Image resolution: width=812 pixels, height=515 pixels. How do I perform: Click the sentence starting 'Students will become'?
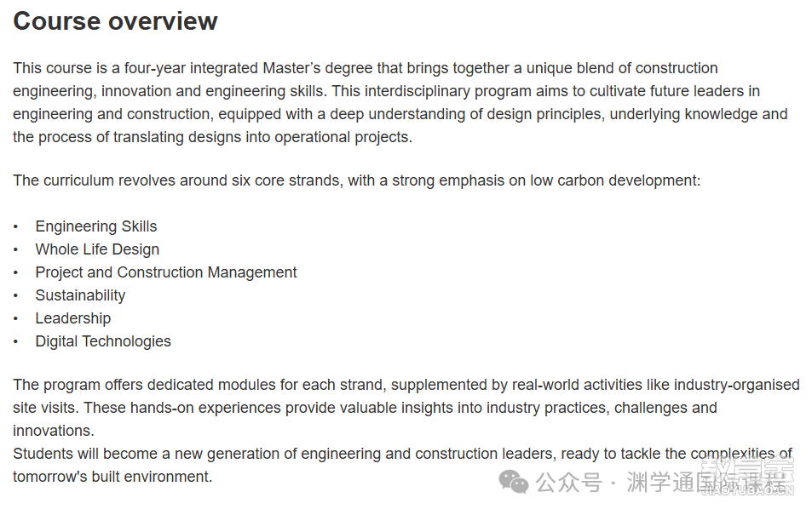click(402, 465)
